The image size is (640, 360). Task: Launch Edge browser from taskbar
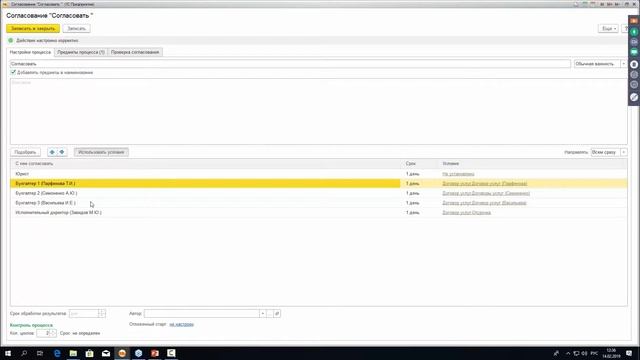click(x=57, y=353)
